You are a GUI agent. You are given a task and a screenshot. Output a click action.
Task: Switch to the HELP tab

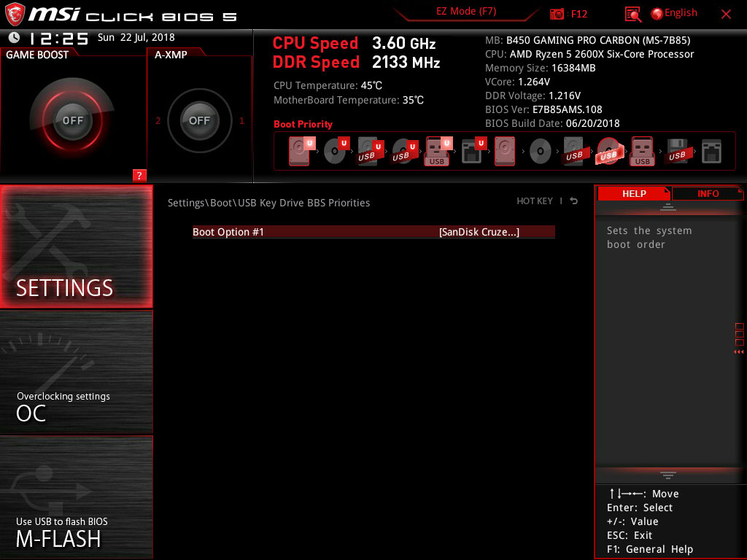point(634,193)
